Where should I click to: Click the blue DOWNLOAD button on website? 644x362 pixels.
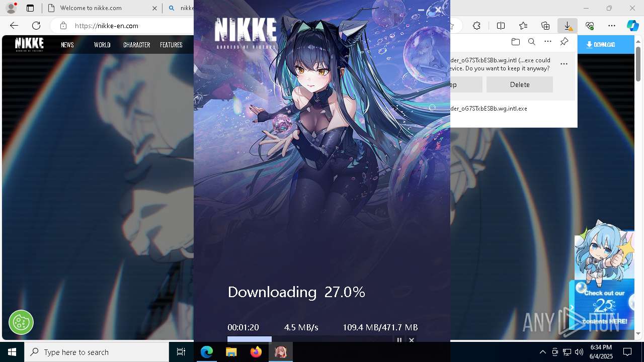pos(606,44)
